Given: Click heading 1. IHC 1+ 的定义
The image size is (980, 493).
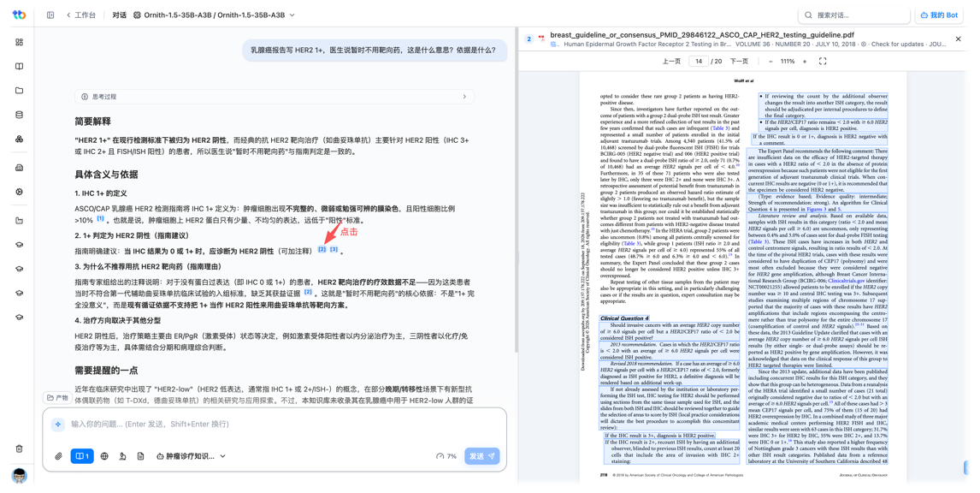Looking at the screenshot, I should click(101, 193).
